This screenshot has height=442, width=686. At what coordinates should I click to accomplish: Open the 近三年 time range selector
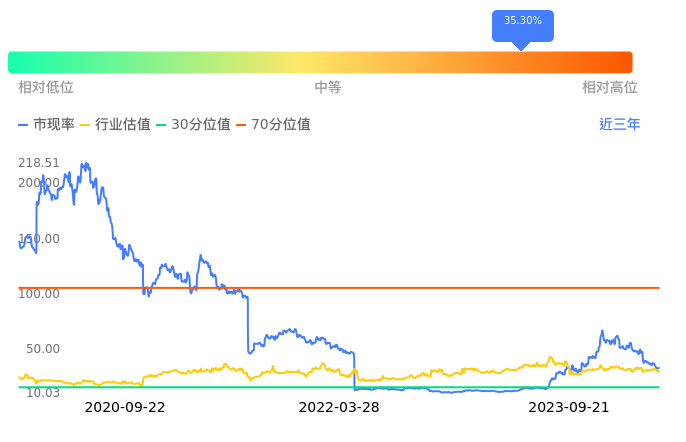(619, 125)
